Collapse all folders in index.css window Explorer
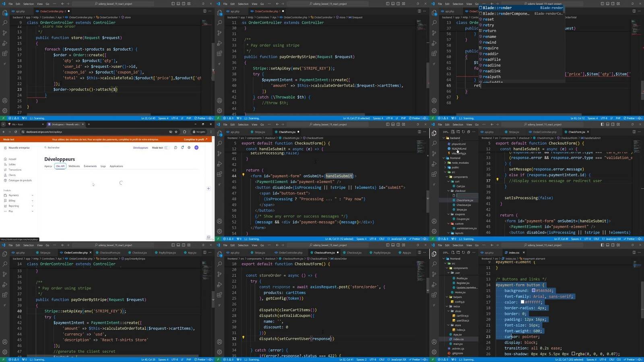Image resolution: width=644 pixels, height=362 pixels. [x=469, y=252]
